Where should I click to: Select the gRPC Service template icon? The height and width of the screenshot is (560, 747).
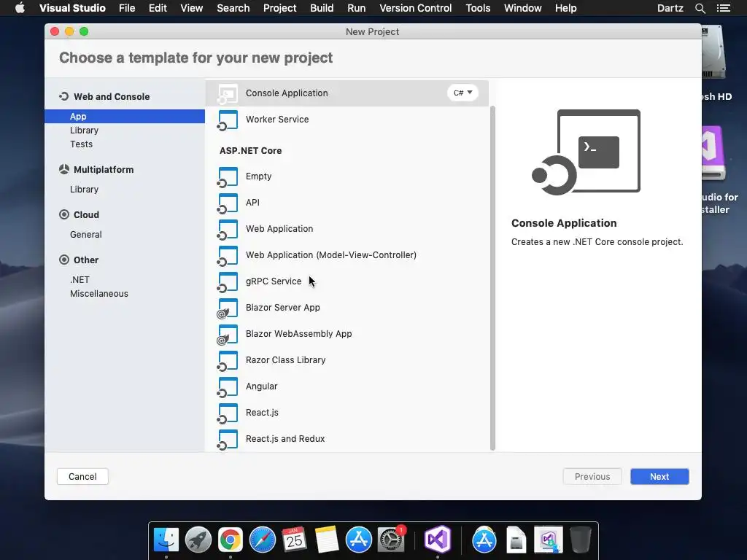click(228, 281)
